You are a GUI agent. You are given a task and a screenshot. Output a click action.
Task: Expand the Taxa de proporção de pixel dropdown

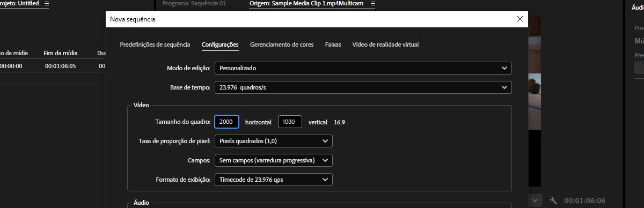pos(274,141)
